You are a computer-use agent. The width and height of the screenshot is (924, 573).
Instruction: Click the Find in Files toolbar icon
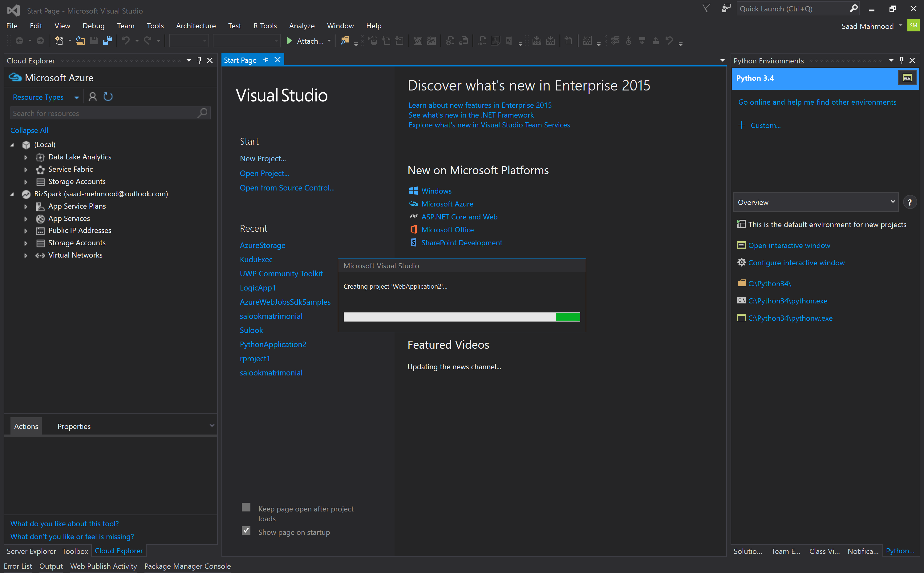click(344, 41)
